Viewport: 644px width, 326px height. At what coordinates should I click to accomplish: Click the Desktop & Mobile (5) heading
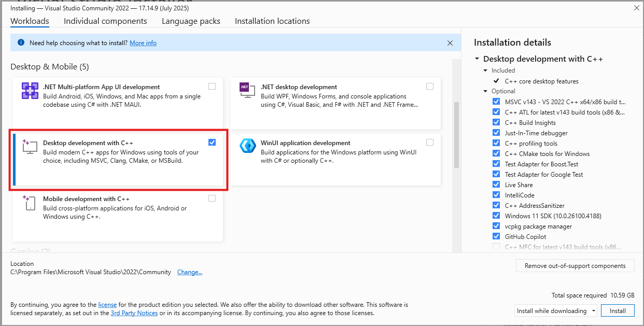tap(50, 67)
